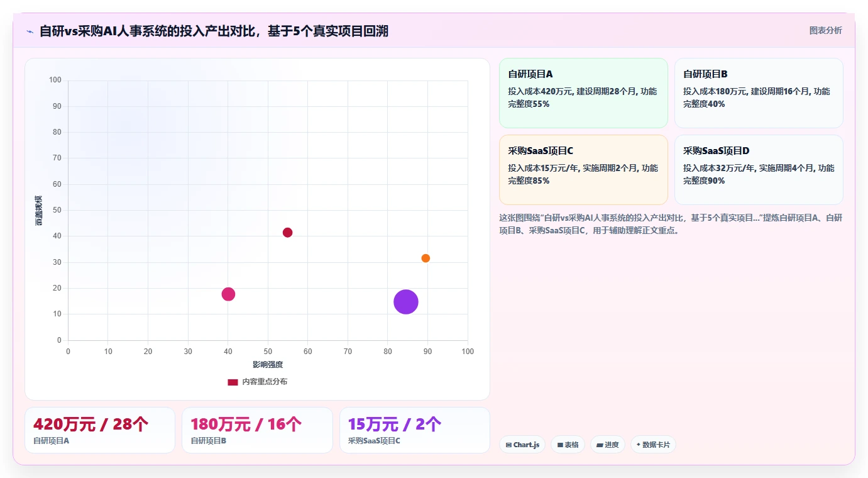Open the 自研项目A card
Viewport: 868px width, 478px height.
click(583, 93)
